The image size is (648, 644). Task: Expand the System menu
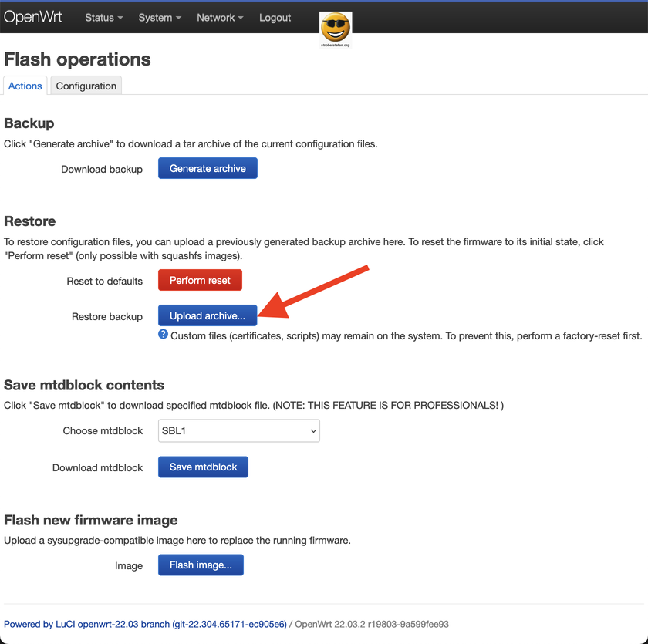(x=160, y=18)
